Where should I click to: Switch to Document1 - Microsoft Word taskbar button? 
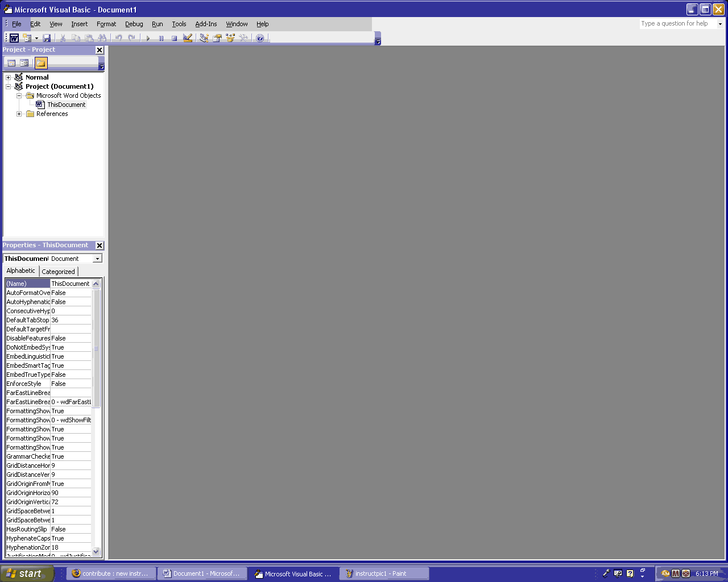tap(202, 573)
